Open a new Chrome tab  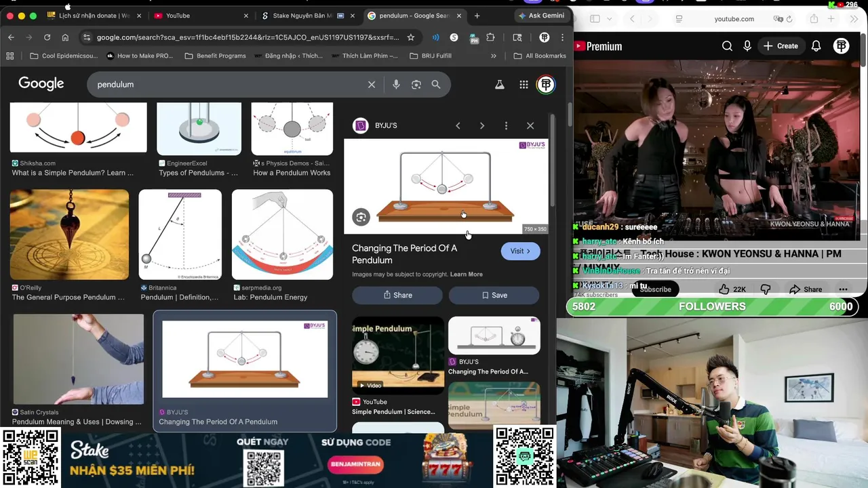[477, 16]
